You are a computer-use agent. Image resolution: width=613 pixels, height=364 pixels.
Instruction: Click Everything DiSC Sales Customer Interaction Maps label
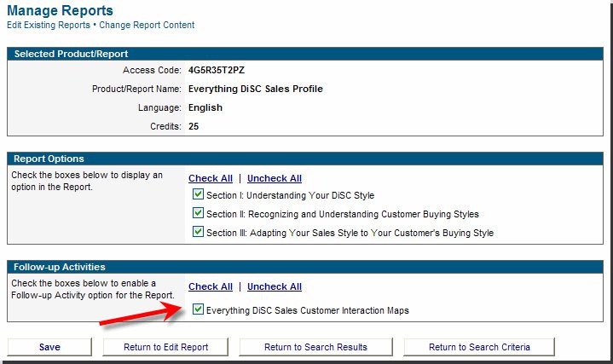coord(308,310)
